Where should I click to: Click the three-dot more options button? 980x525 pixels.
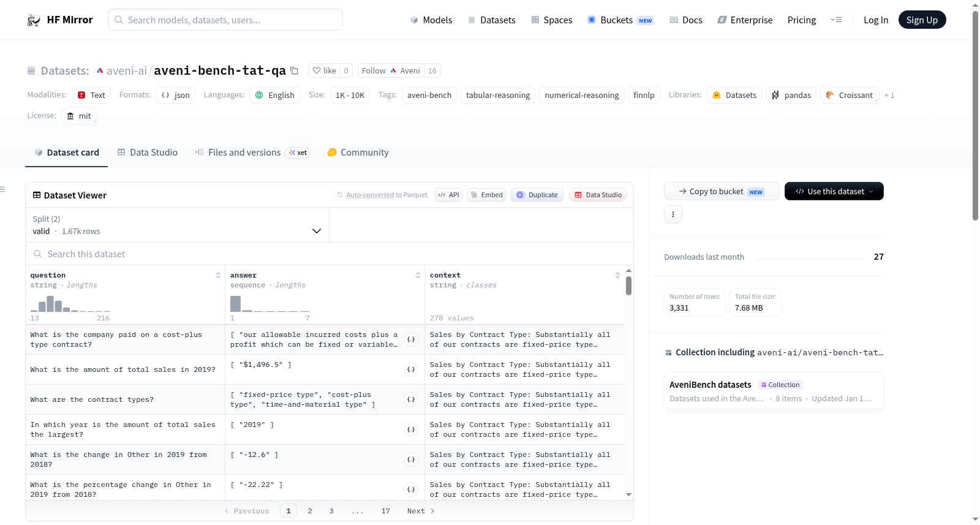(x=673, y=214)
